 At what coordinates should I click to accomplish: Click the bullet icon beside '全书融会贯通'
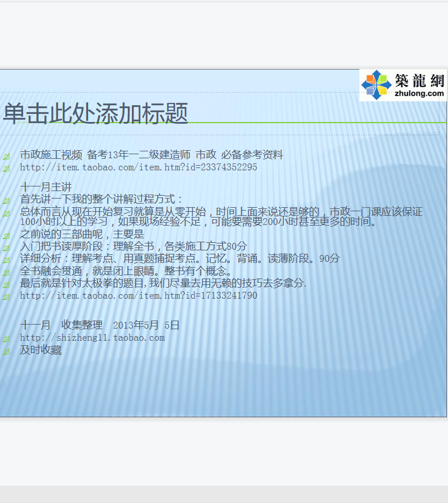(x=6, y=273)
